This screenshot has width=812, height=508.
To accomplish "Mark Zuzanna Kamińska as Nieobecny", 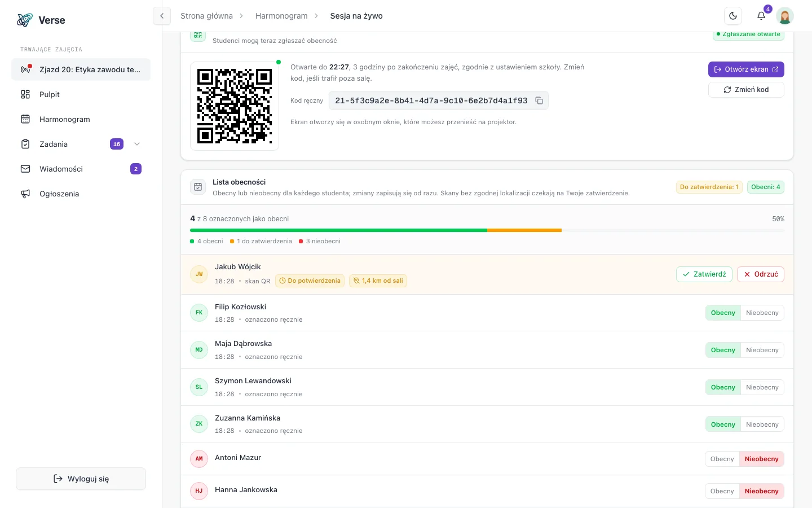I will pyautogui.click(x=762, y=424).
